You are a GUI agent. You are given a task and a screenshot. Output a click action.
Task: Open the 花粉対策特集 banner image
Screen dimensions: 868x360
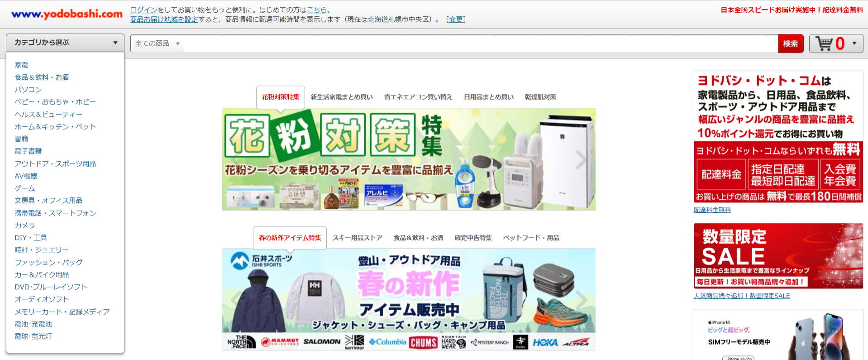coord(409,159)
